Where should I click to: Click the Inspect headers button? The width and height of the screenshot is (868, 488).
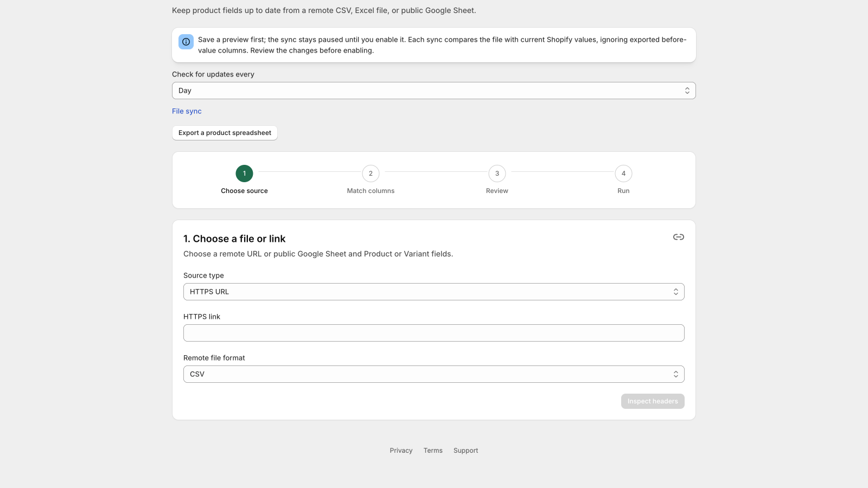(653, 401)
